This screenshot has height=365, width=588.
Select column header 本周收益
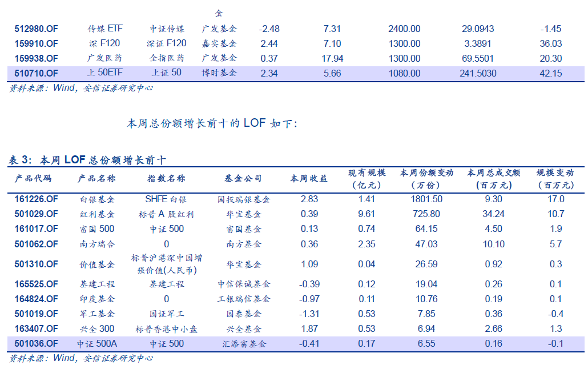point(309,179)
